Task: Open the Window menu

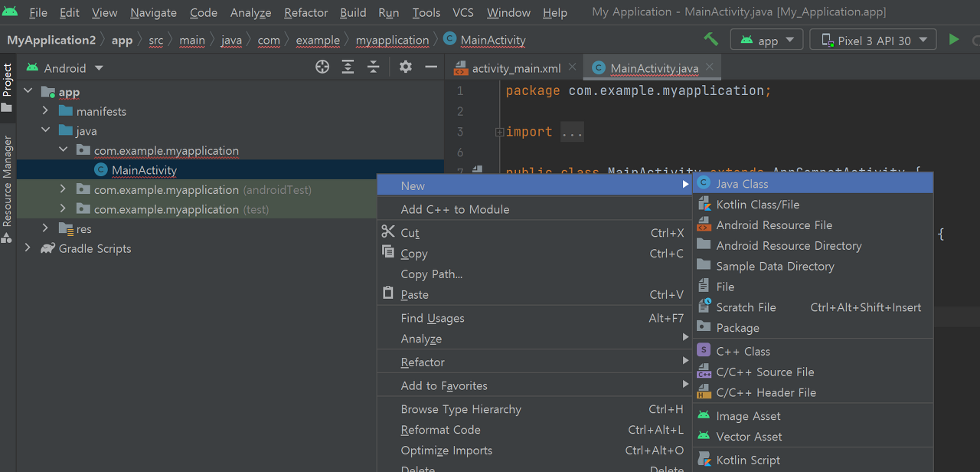Action: click(x=508, y=13)
